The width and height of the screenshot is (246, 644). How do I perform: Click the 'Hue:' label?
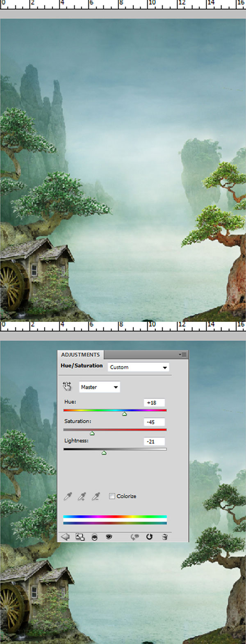tap(70, 402)
